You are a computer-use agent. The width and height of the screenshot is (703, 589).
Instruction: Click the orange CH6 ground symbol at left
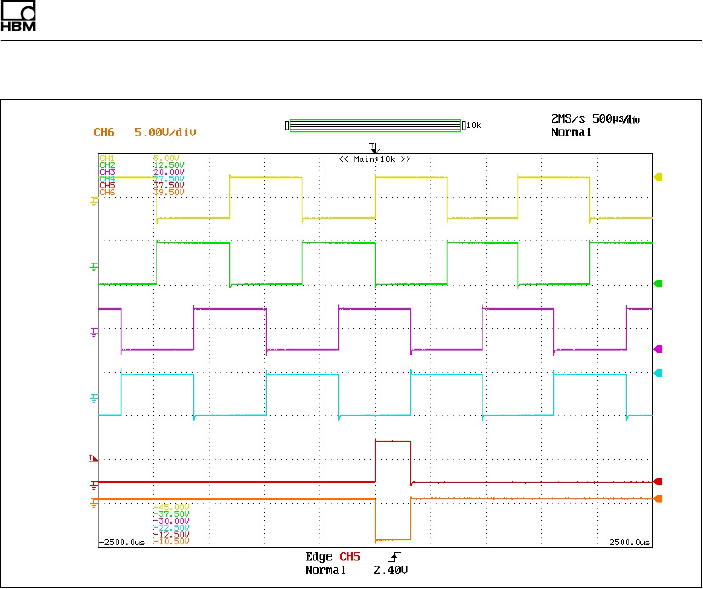click(x=94, y=502)
